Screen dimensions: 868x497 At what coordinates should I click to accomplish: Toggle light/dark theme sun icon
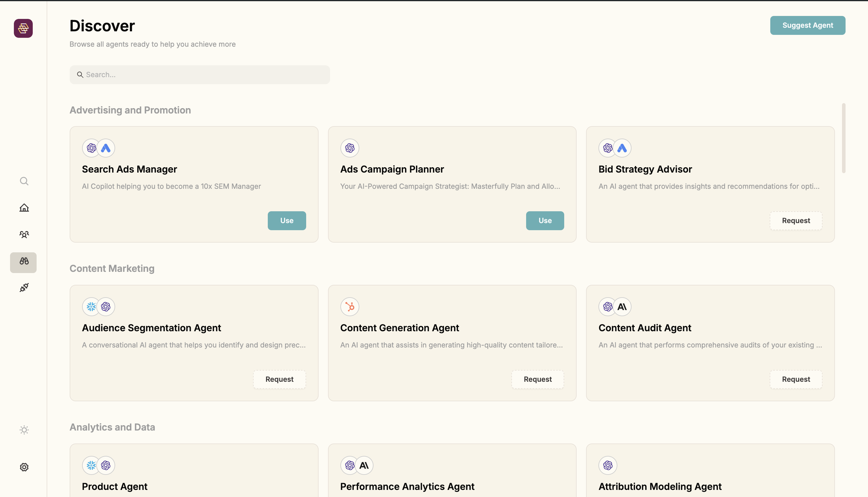(x=24, y=430)
